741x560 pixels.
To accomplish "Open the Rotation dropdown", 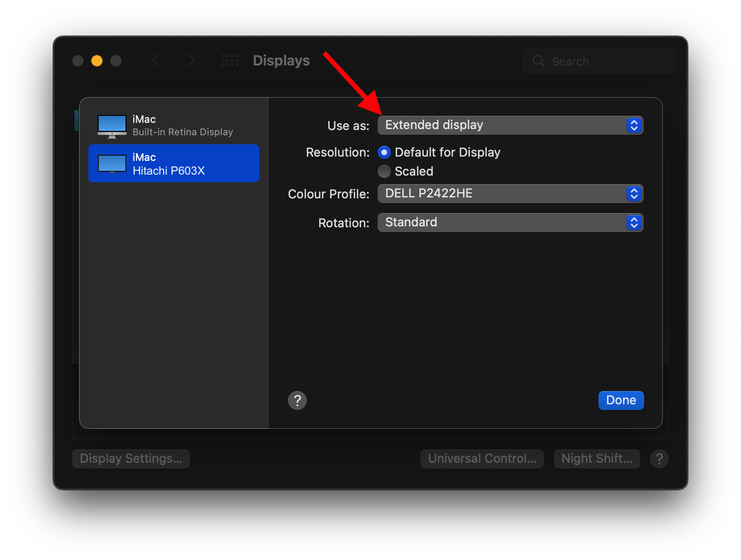I will pyautogui.click(x=510, y=223).
